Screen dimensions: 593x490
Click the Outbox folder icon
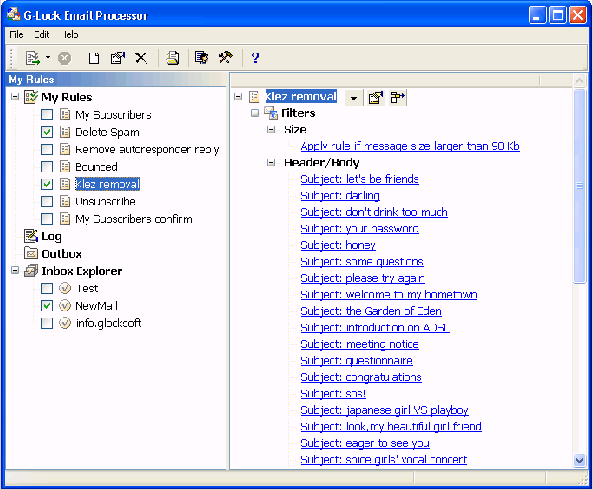pyautogui.click(x=31, y=253)
